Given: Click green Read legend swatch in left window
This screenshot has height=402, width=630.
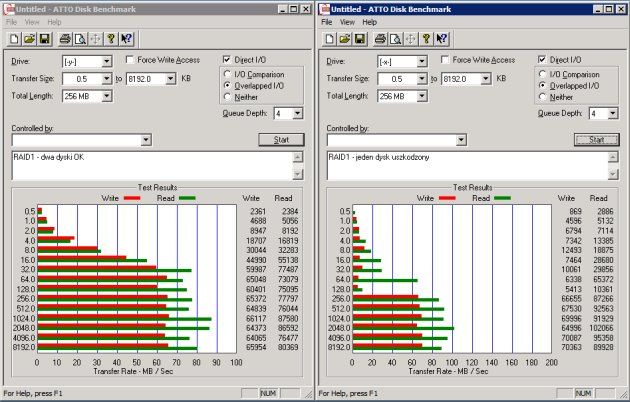Looking at the screenshot, I should point(187,198).
